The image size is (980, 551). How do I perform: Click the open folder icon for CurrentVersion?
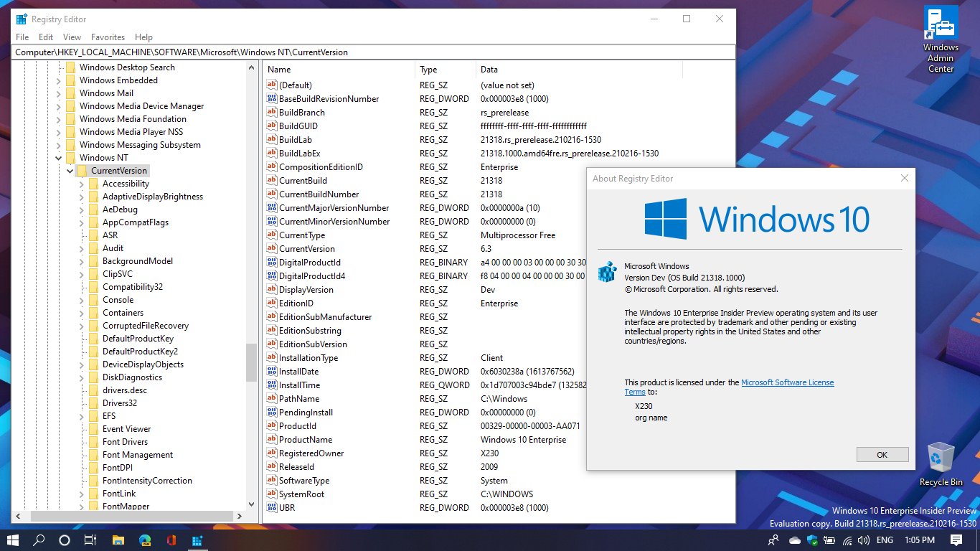click(82, 171)
